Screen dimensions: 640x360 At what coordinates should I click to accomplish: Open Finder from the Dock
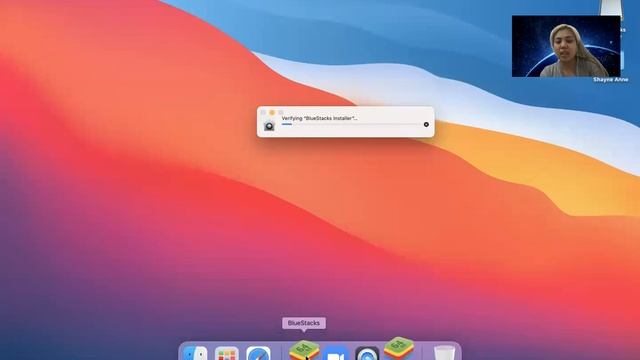tap(195, 353)
